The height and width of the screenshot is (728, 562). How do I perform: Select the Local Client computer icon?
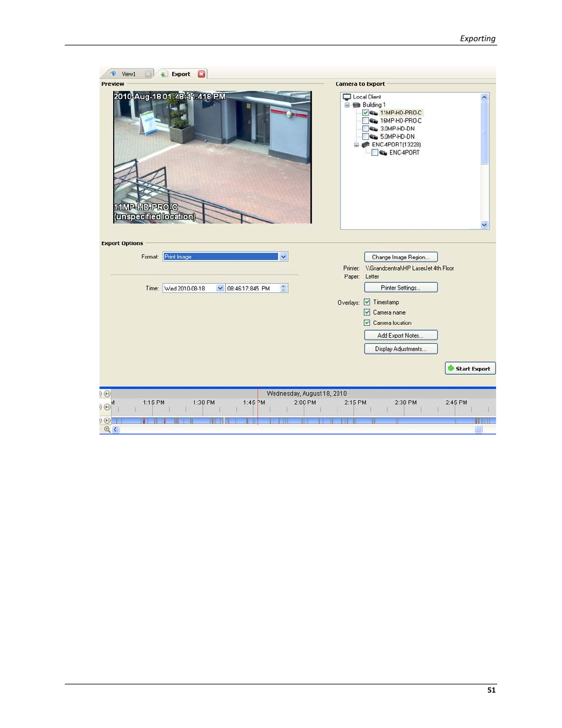[347, 97]
